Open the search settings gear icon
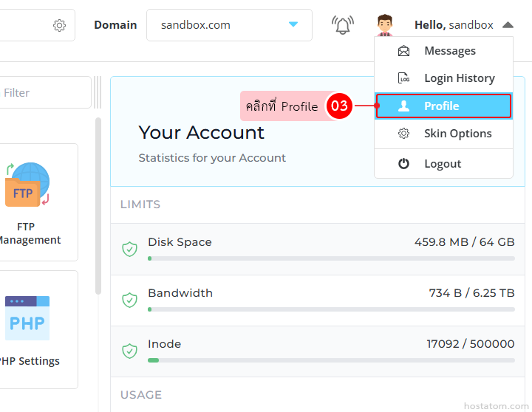 [59, 25]
